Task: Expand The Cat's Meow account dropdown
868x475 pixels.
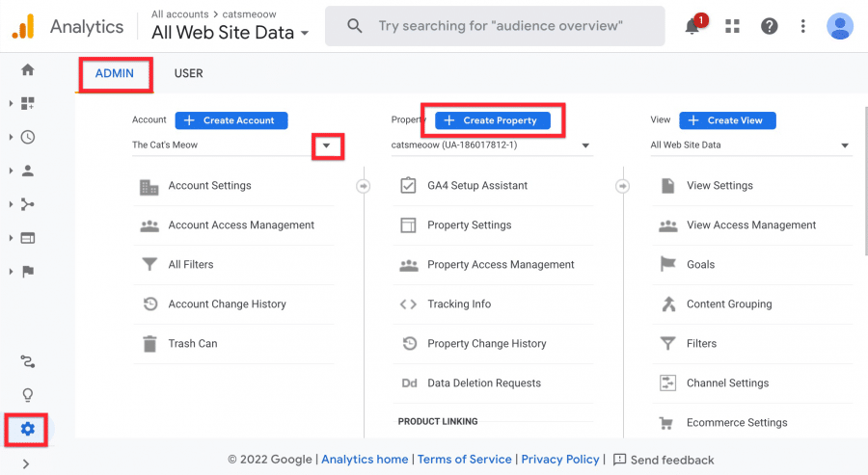Action: (327, 146)
